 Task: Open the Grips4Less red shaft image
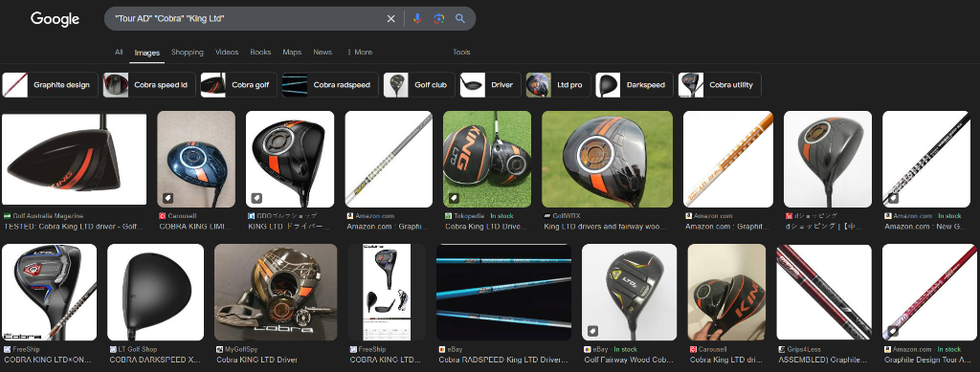pos(824,292)
